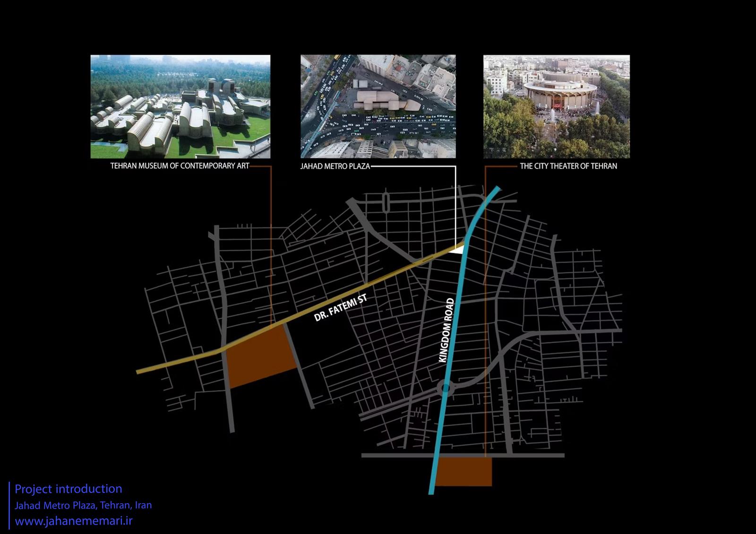Click the 'THE CITY THEATER OF TEHRAN' caption
This screenshot has width=756, height=534.
(x=568, y=166)
